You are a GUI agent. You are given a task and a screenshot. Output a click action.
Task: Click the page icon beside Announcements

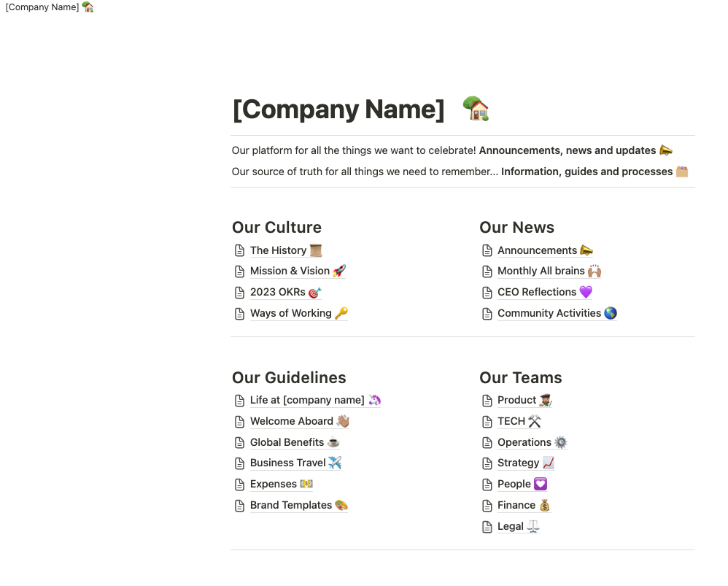[x=487, y=250]
